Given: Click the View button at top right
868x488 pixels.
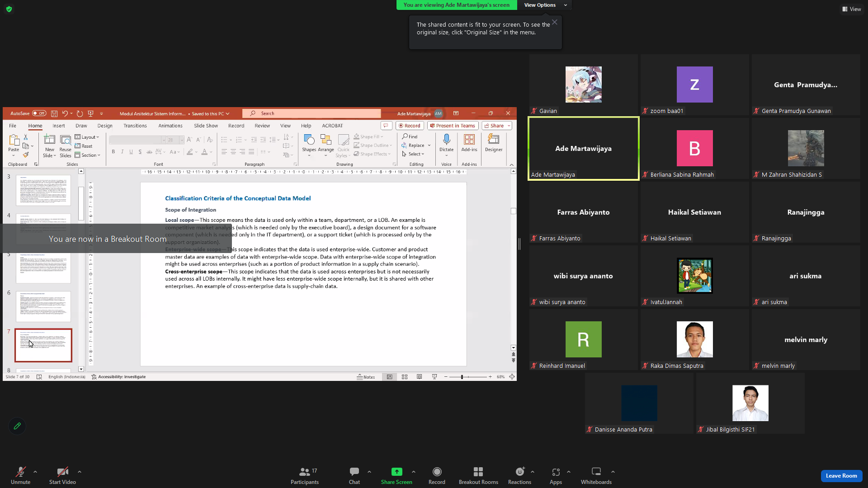Looking at the screenshot, I should (852, 9).
